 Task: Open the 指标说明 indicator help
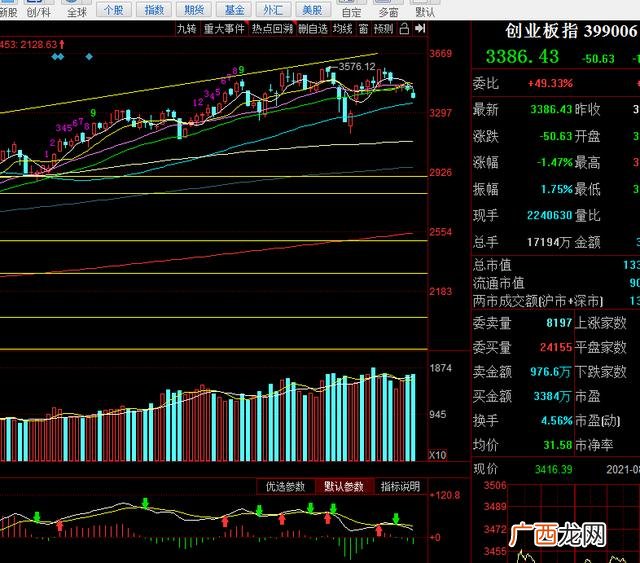coord(400,487)
